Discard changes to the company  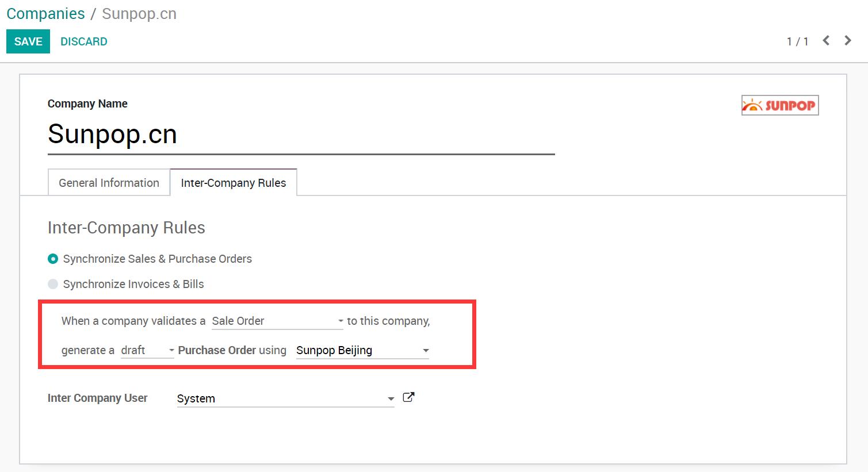(x=84, y=41)
